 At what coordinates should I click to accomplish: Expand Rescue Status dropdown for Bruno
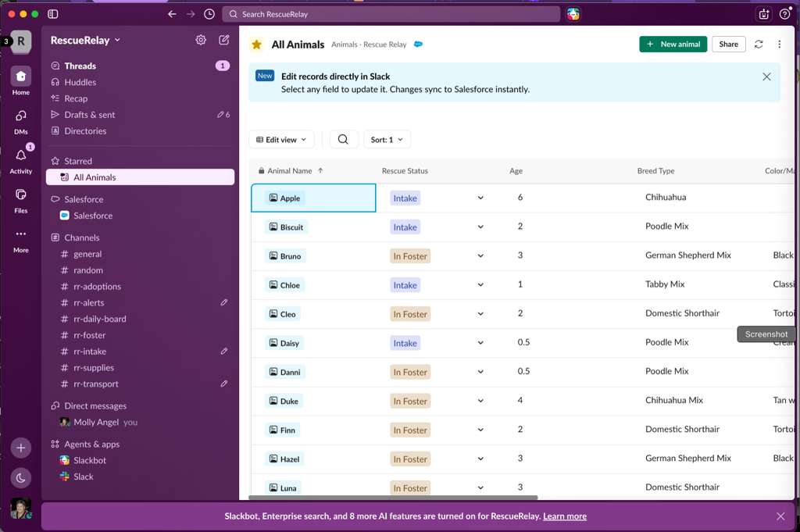pyautogui.click(x=480, y=256)
